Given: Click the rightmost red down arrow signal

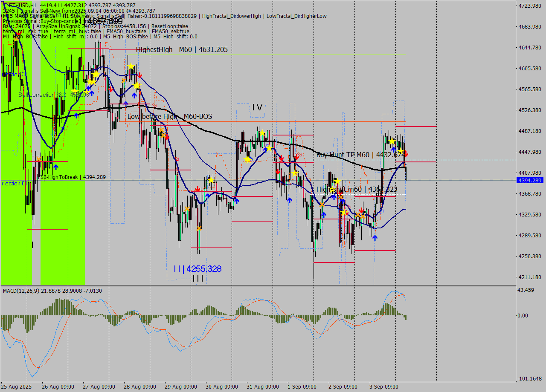Looking at the screenshot, I should click(x=406, y=154).
